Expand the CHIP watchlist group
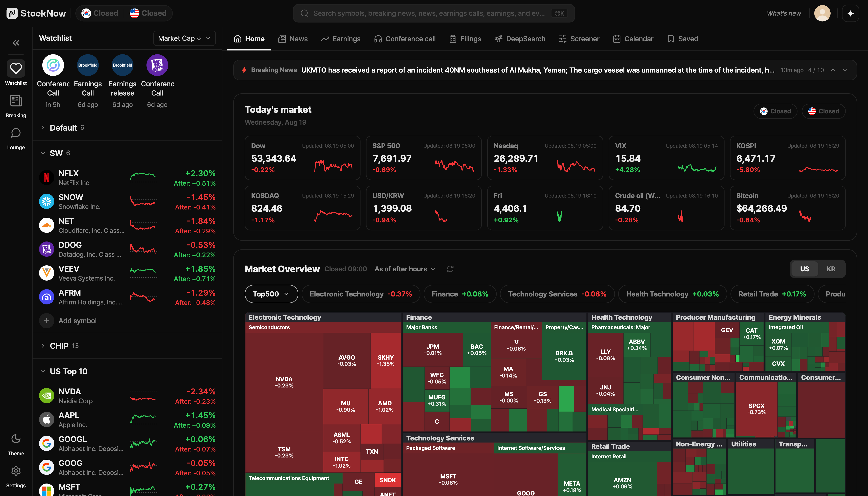Screen dimensions: 868x496 coord(42,346)
